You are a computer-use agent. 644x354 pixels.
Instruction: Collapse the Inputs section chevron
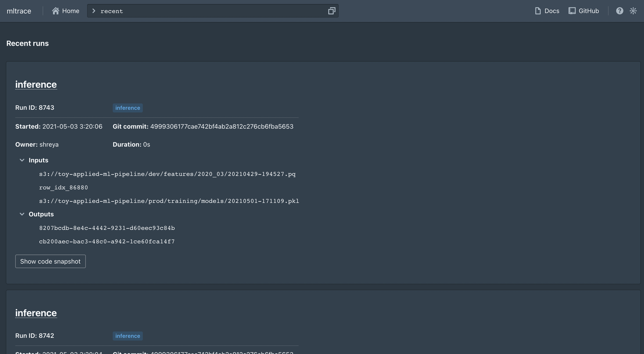point(22,160)
